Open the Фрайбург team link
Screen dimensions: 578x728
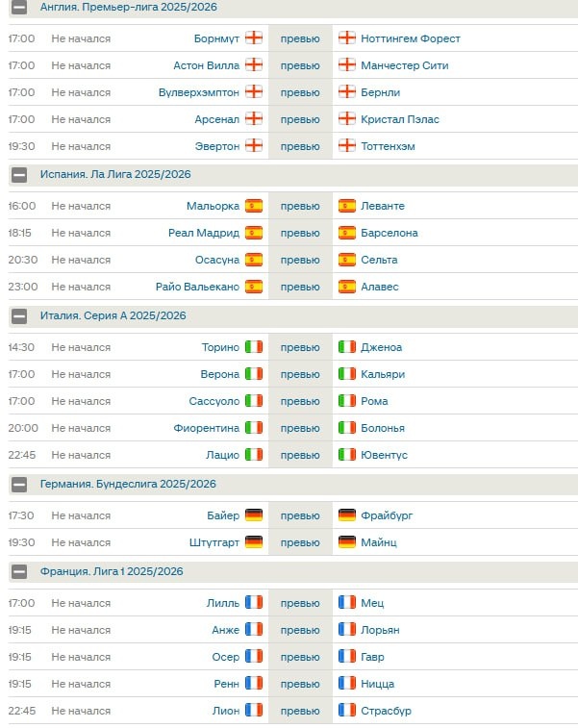[x=387, y=515]
